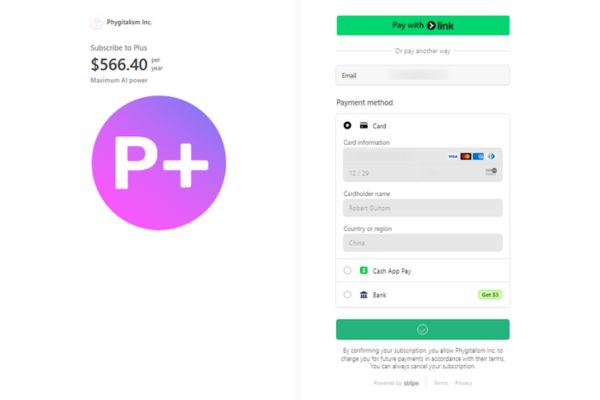The height and width of the screenshot is (400, 600).
Task: Click the Phygitalism Inc. logo icon
Action: coord(96,22)
